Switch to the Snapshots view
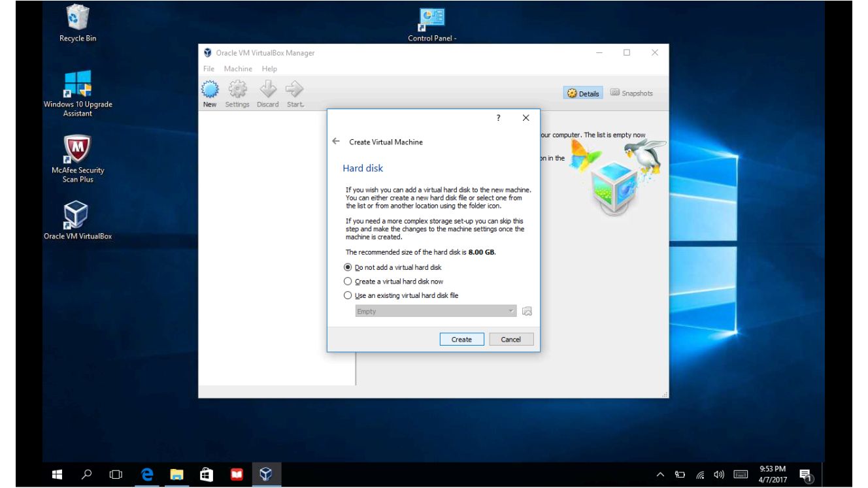The image size is (868, 488). pyautogui.click(x=631, y=93)
